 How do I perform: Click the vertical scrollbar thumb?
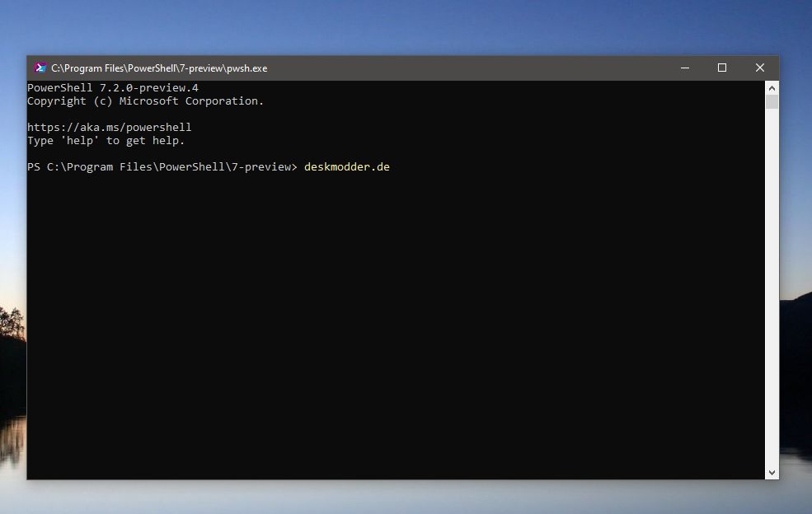click(x=772, y=101)
